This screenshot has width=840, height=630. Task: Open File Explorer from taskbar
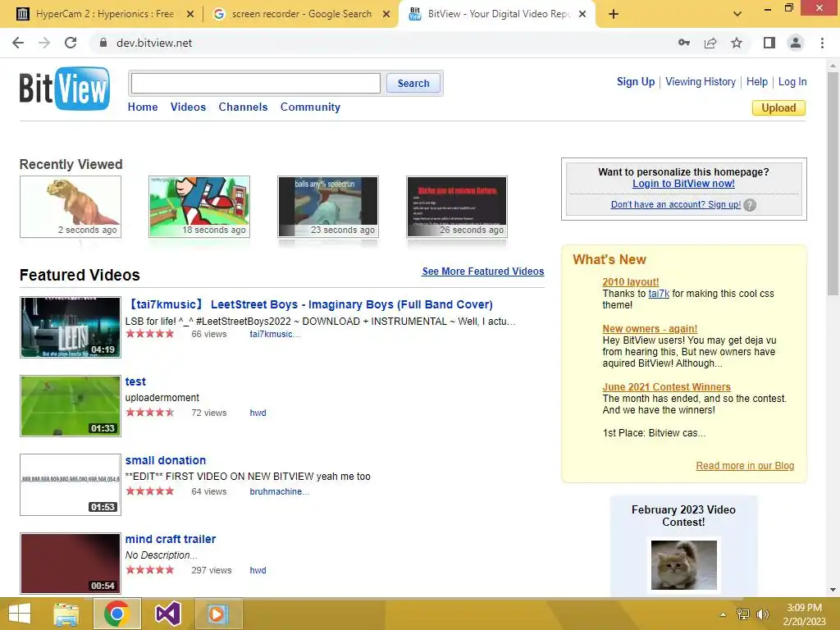(66, 614)
